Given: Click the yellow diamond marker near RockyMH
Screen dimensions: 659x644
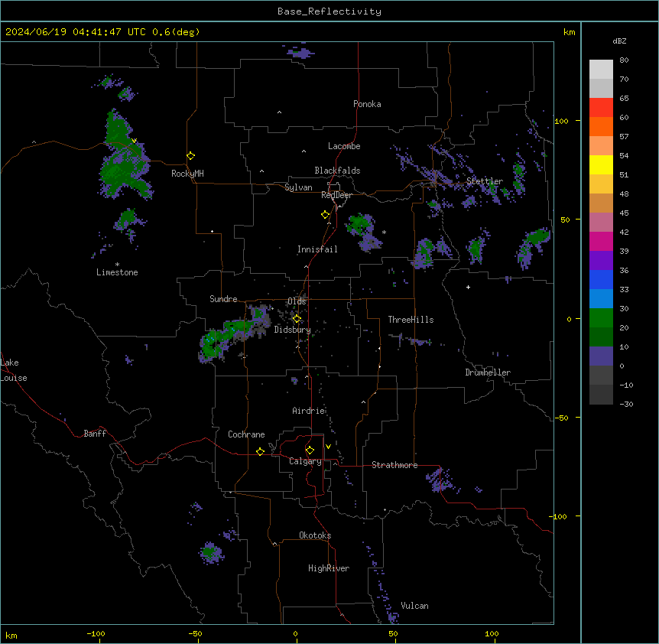Looking at the screenshot, I should click(191, 156).
